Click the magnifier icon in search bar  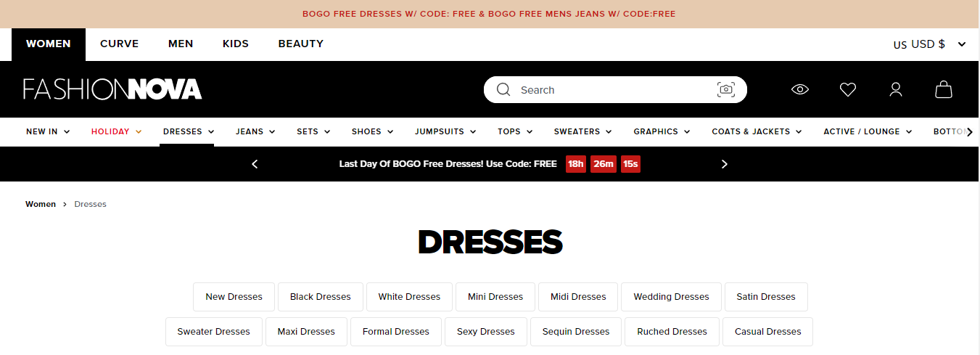[503, 89]
